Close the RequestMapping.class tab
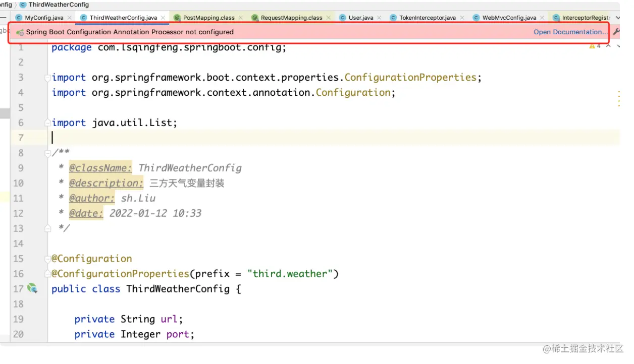The image size is (634, 364). click(x=328, y=18)
